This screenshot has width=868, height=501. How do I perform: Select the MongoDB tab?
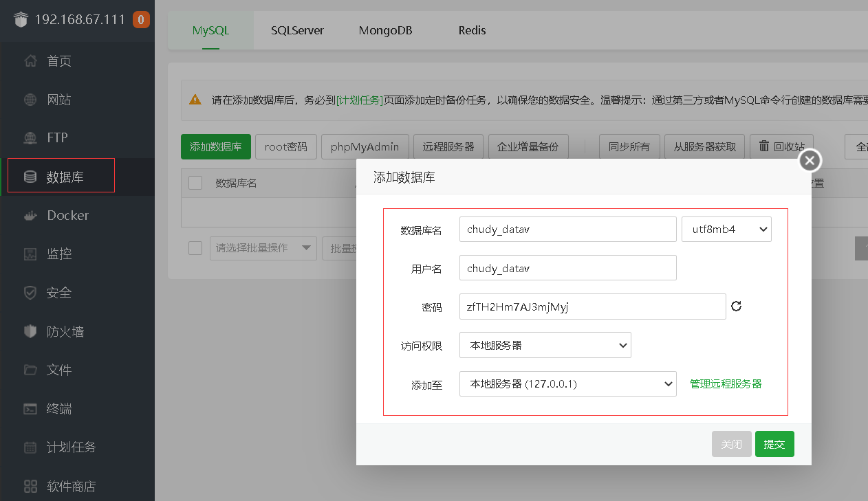tap(385, 30)
